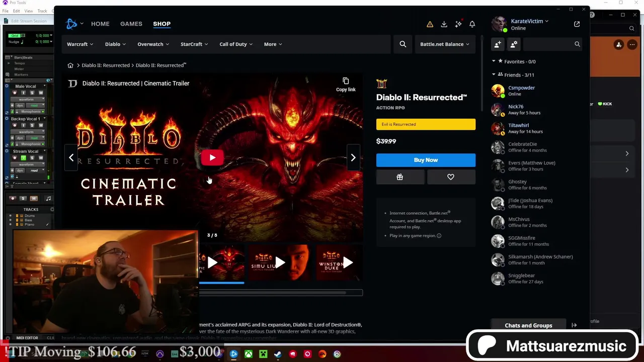Go to next media slide arrow
The height and width of the screenshot is (362, 644).
[x=353, y=158]
